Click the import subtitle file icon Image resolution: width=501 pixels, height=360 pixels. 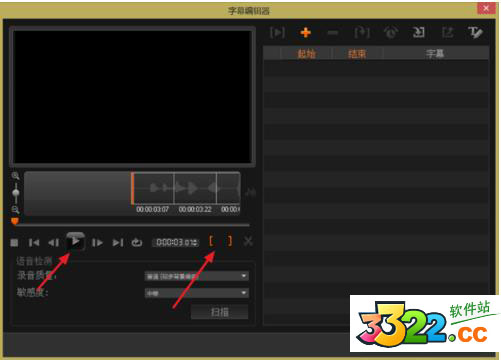click(419, 32)
